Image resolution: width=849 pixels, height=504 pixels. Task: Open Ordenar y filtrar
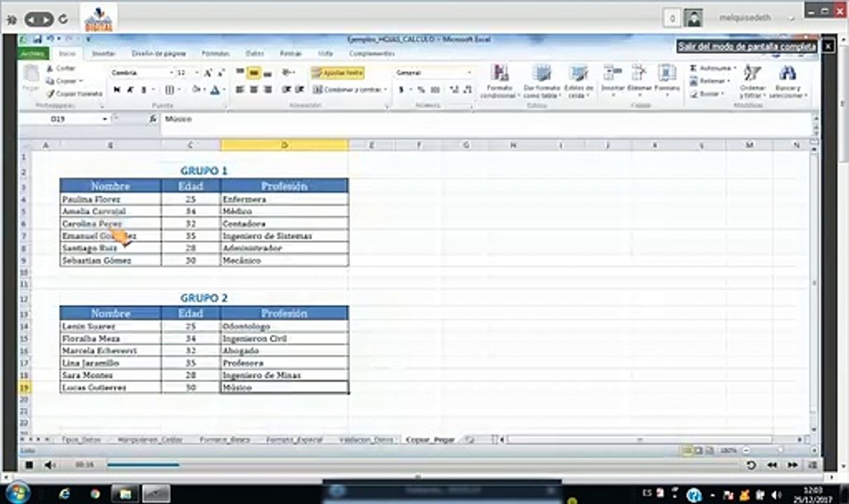pos(752,81)
